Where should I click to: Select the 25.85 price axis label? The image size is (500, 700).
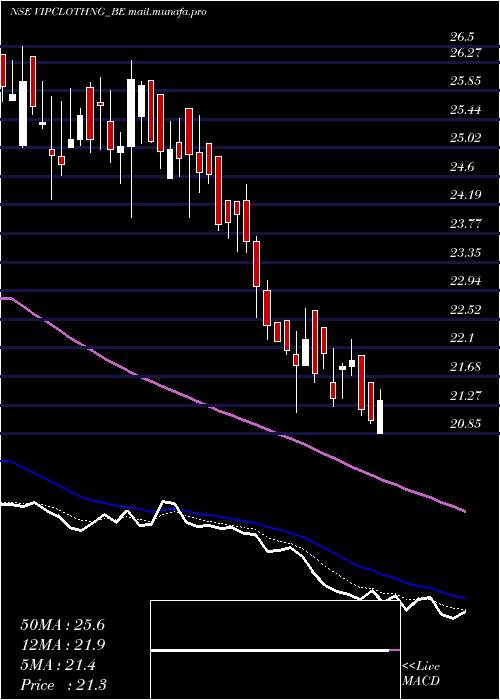click(466, 81)
